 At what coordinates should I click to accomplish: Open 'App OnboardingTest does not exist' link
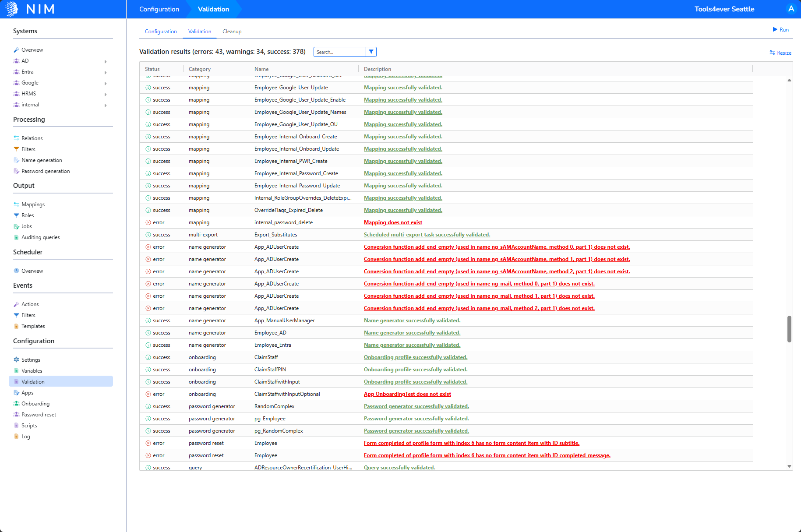[x=407, y=394]
